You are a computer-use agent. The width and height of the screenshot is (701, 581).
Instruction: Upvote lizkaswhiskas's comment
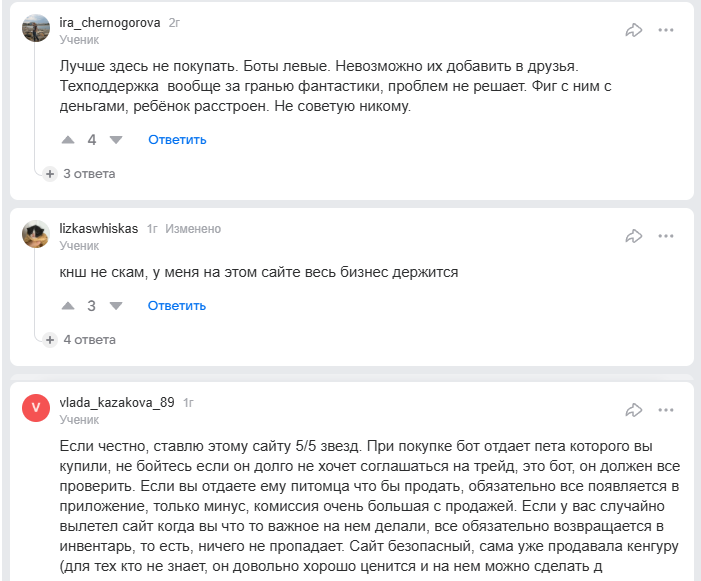[68, 306]
